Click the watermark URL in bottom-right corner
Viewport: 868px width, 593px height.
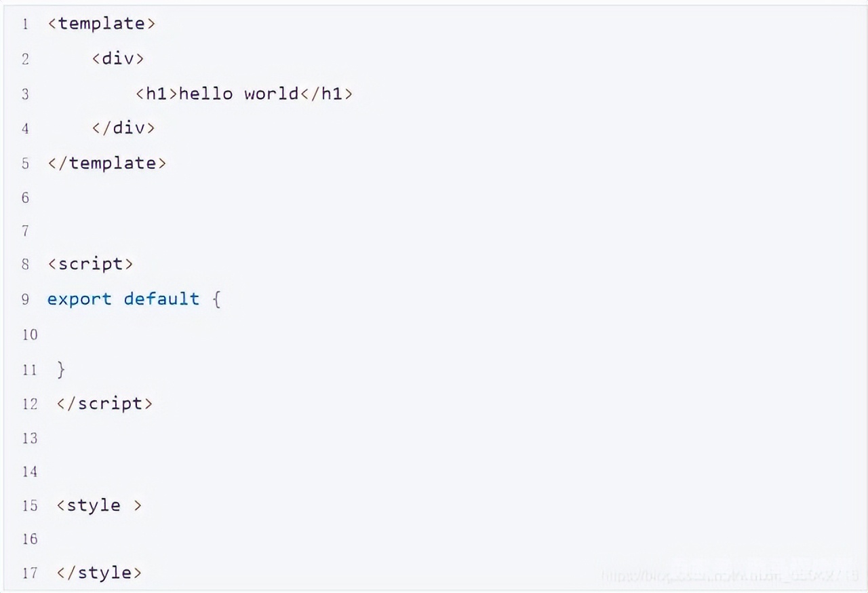[x=729, y=575]
